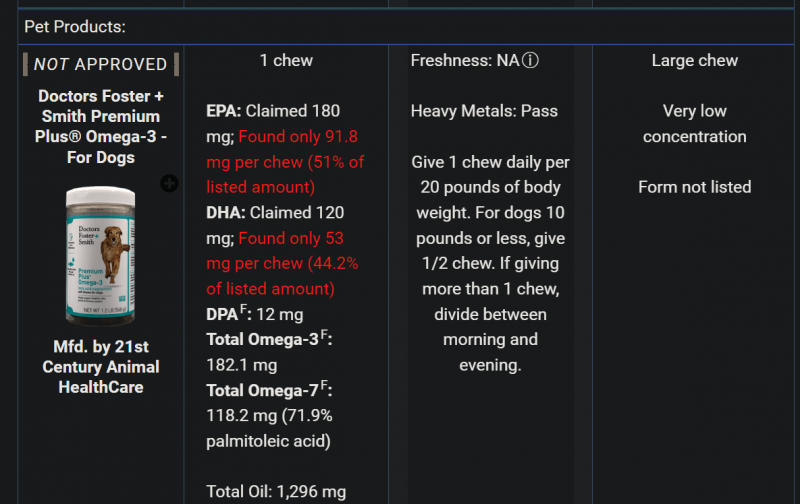800x504 pixels.
Task: Click the 'Very low concentration' note
Action: click(x=694, y=124)
